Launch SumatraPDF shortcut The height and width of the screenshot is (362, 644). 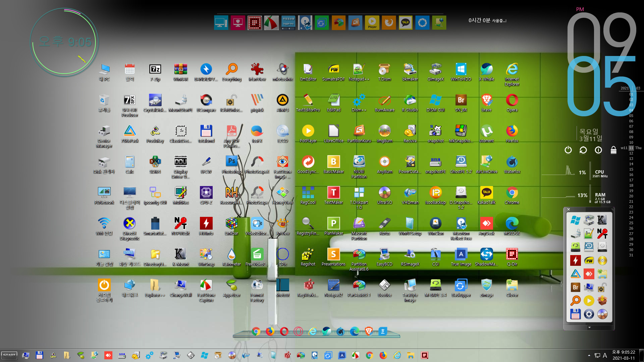333,72
